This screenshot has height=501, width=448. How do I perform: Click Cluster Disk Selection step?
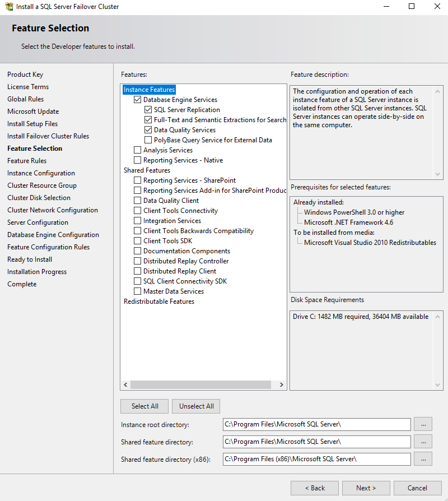pos(39,198)
